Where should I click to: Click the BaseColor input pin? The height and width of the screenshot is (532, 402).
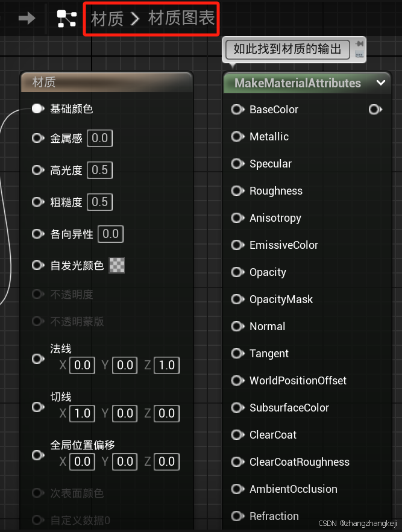(237, 110)
